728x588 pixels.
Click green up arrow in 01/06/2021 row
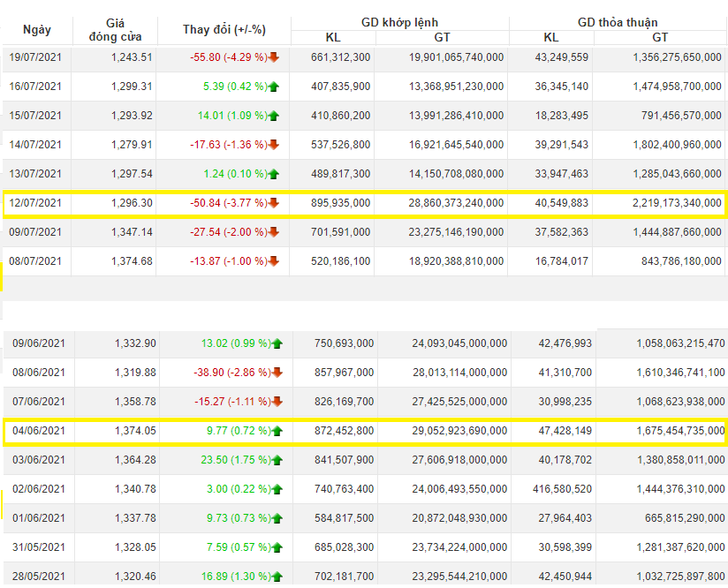[x=277, y=518]
